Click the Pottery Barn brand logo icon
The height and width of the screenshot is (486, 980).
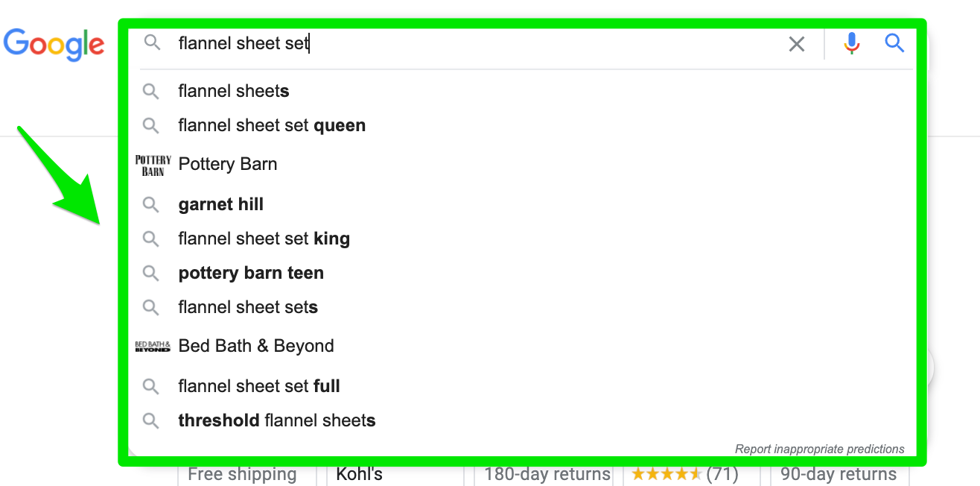[x=153, y=164]
